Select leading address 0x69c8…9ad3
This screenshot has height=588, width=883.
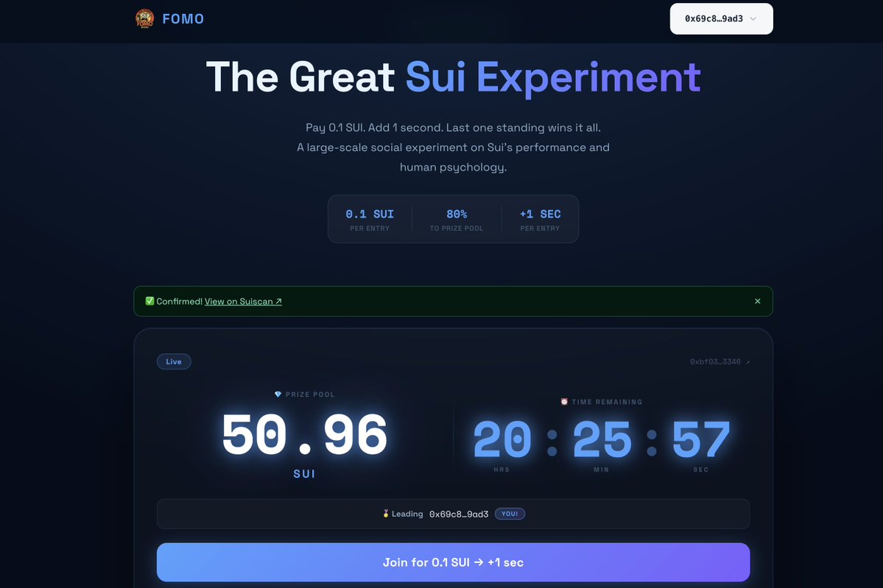(458, 514)
